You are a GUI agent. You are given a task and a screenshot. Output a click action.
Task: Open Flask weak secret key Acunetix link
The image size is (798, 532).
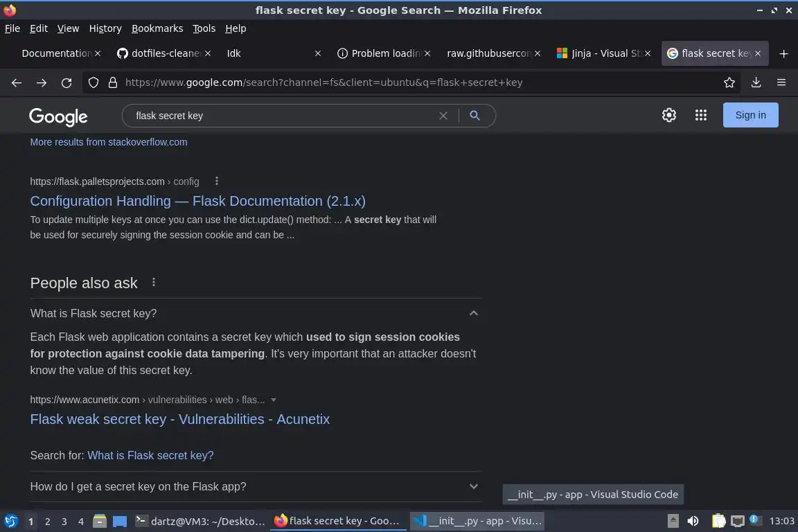[x=179, y=419]
